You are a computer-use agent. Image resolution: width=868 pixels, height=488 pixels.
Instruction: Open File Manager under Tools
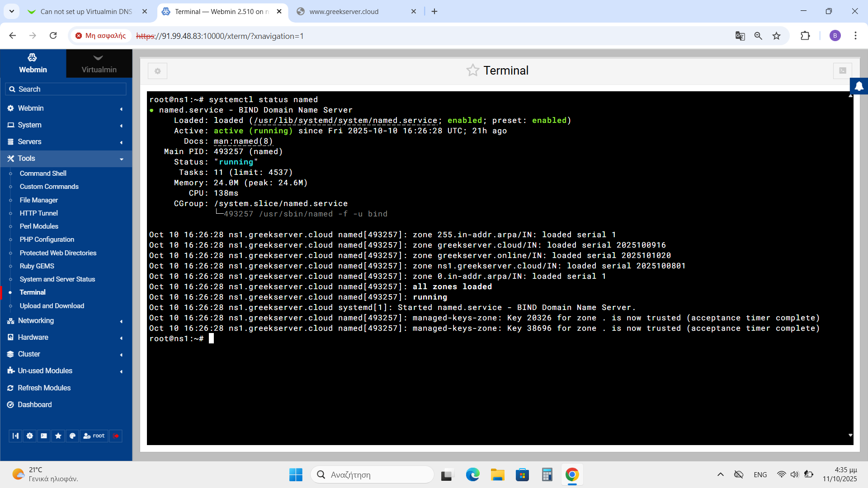click(x=39, y=200)
